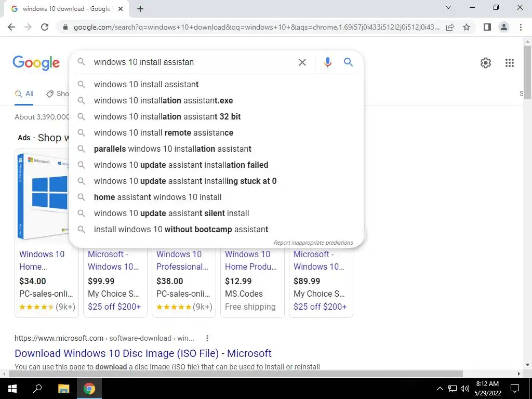
Task: Switch to the All results tab
Action: (24, 94)
